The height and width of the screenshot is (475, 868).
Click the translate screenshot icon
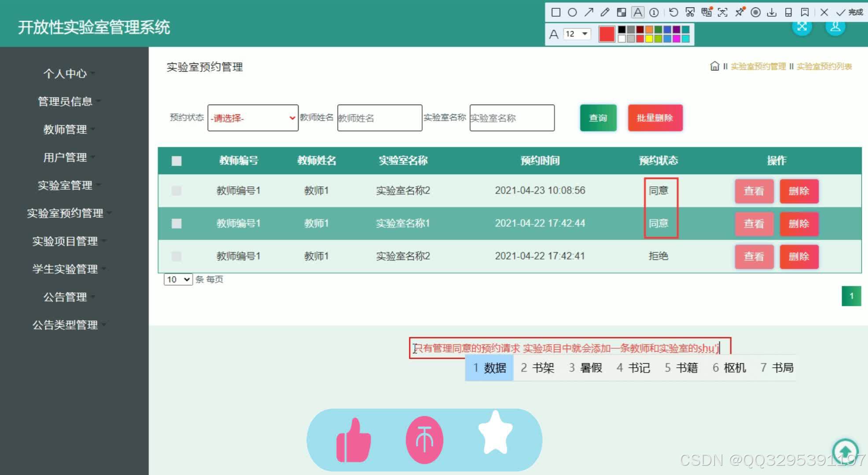[x=706, y=12]
